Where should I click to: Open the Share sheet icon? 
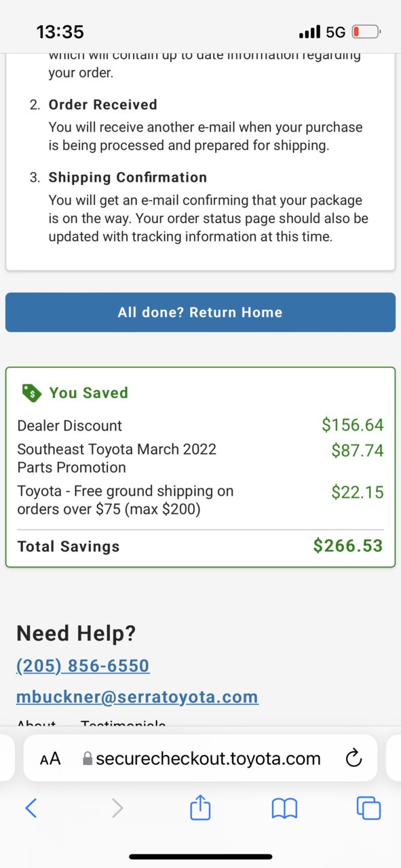(x=200, y=807)
